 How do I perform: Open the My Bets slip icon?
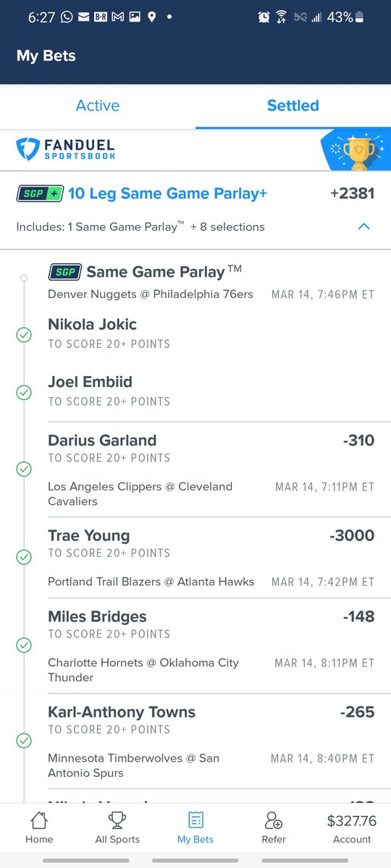(x=195, y=820)
